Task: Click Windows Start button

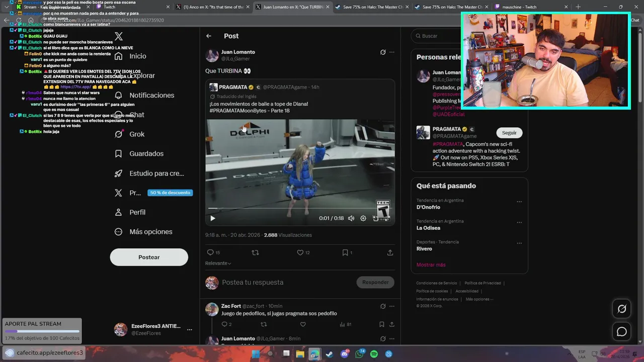Action: [x=256, y=354]
